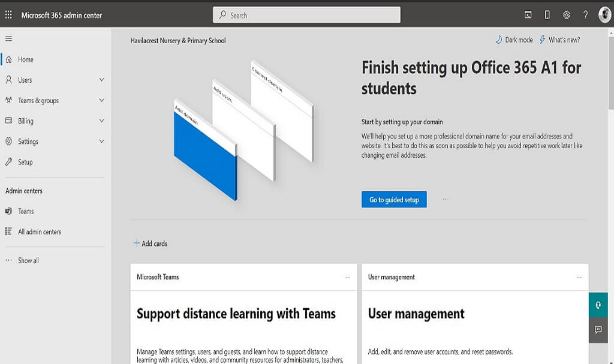Screen dimensions: 614x364
Task: Expand the Teams & groups chevron
Action: [101, 100]
